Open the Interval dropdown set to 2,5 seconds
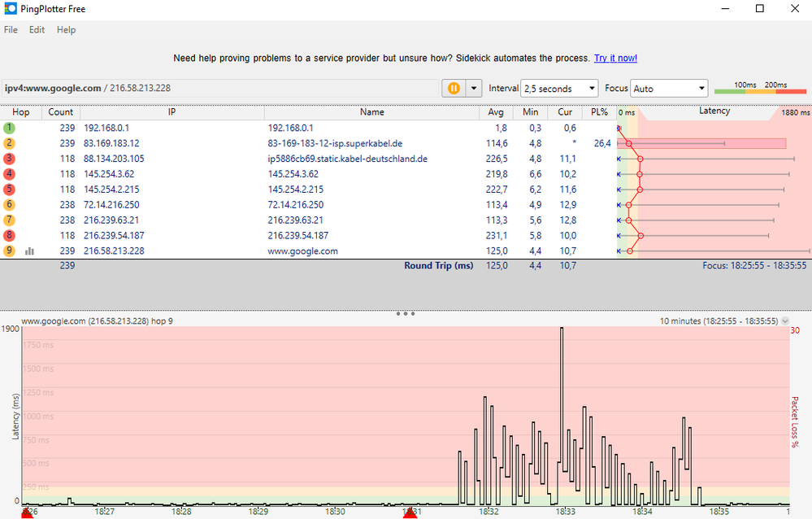This screenshot has width=812, height=519. click(x=558, y=88)
